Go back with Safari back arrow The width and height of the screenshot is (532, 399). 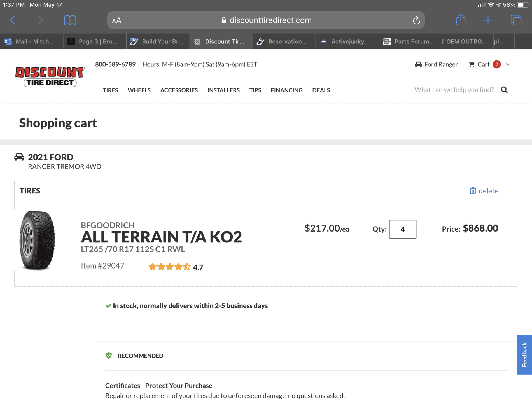[13, 20]
